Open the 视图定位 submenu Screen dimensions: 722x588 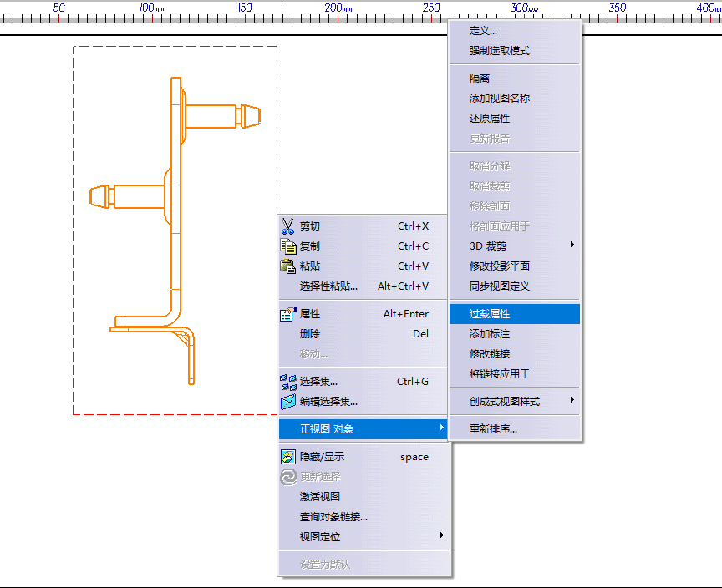click(441, 536)
